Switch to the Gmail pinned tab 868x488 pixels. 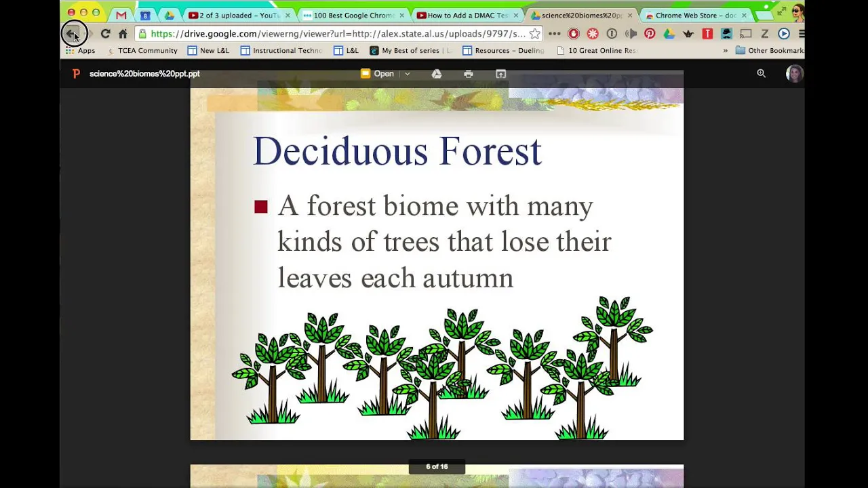[121, 15]
